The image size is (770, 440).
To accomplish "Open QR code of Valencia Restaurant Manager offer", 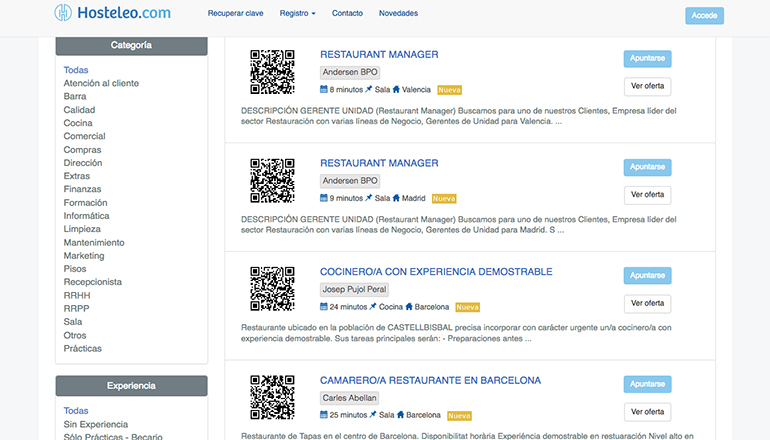I will pos(273,72).
